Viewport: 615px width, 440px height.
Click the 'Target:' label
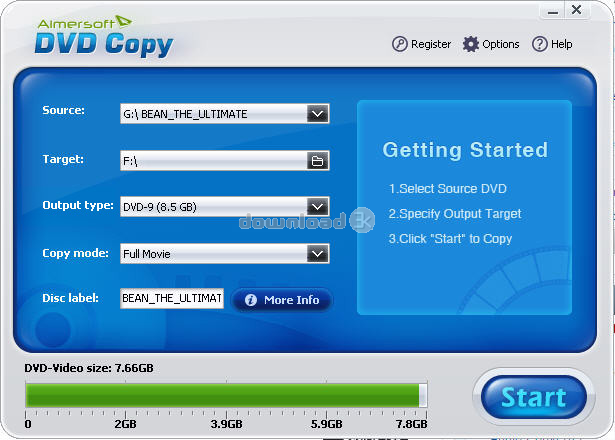click(x=63, y=159)
